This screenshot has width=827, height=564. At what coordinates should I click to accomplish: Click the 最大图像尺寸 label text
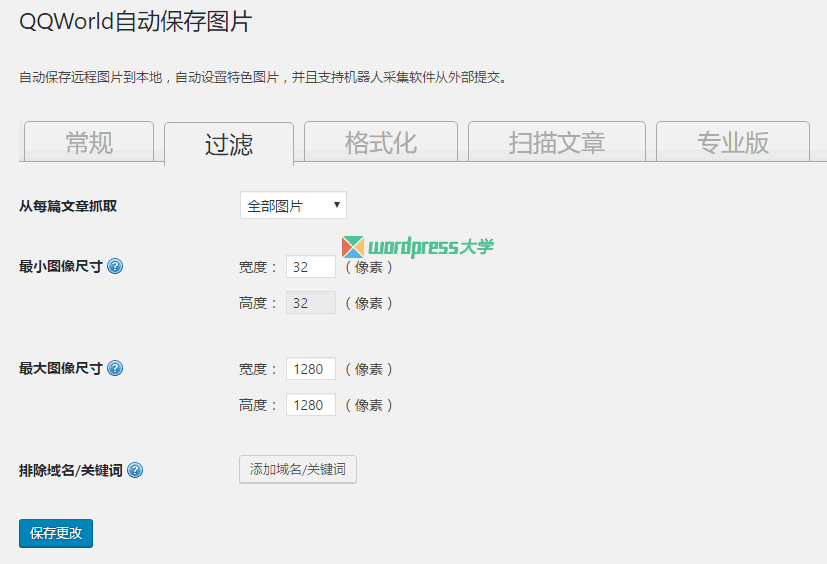[x=61, y=368]
